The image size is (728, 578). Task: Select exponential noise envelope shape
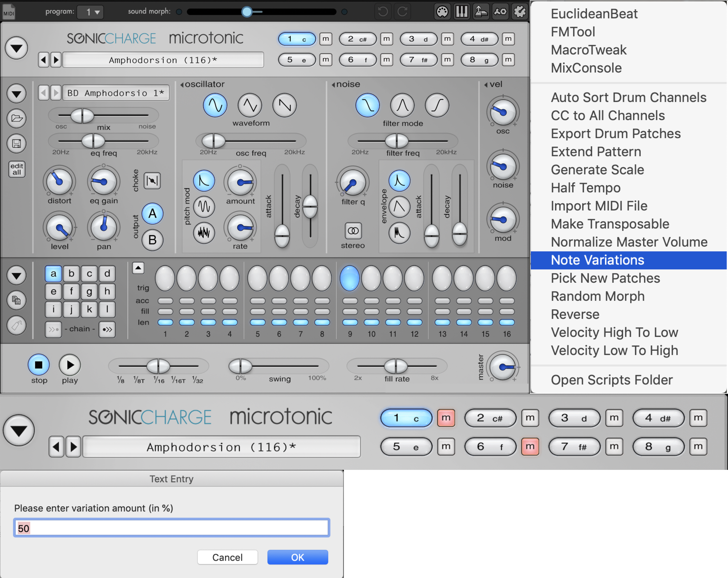pos(399,181)
